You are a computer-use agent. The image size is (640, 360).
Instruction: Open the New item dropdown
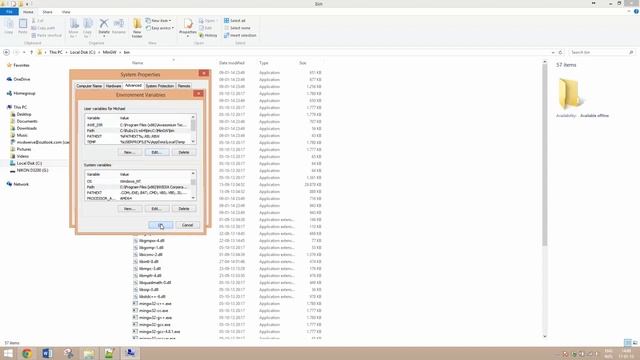click(x=158, y=20)
